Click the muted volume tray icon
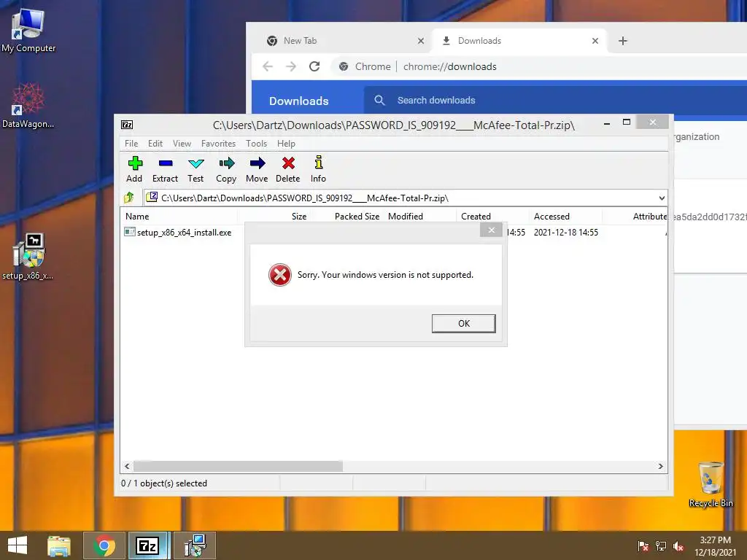Viewport: 747px width, 560px height. [678, 545]
